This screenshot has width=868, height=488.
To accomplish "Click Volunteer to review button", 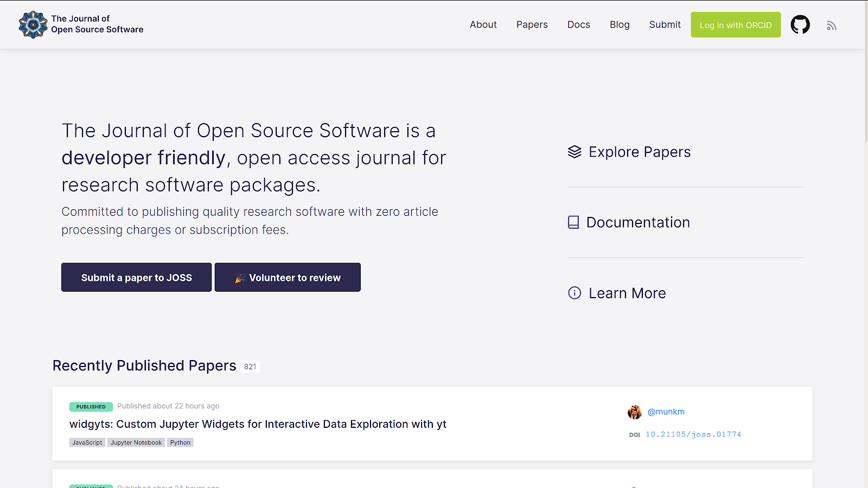I will pos(288,278).
